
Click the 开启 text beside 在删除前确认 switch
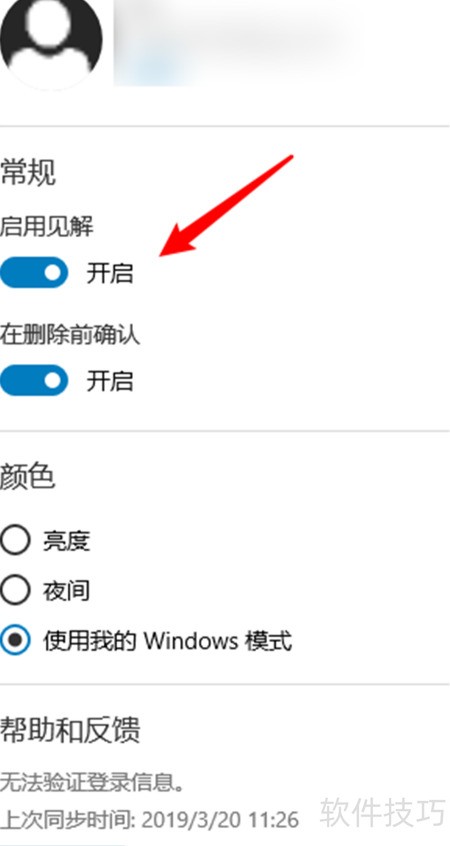(x=110, y=381)
